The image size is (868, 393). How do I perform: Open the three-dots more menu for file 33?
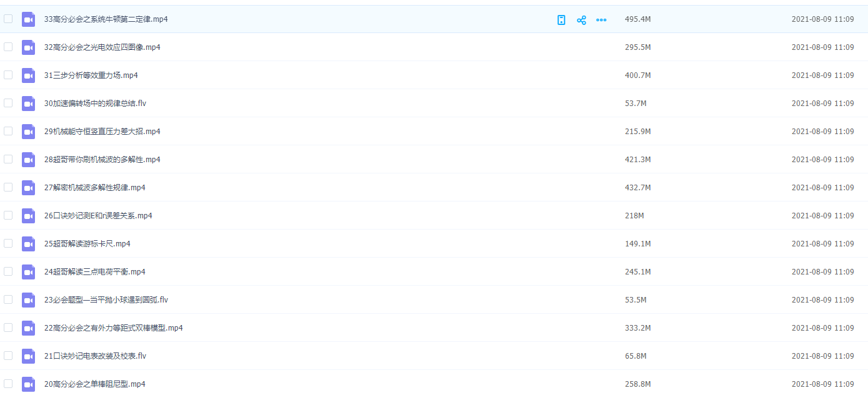click(x=601, y=20)
